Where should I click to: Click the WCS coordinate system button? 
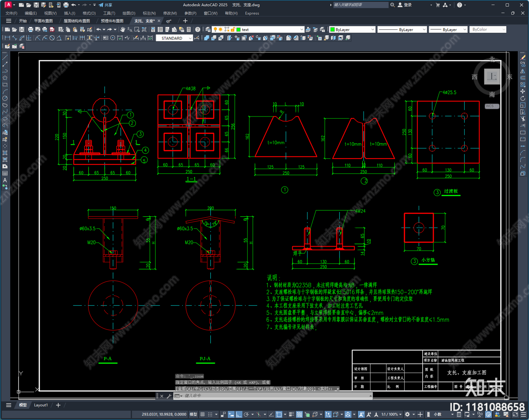492,106
